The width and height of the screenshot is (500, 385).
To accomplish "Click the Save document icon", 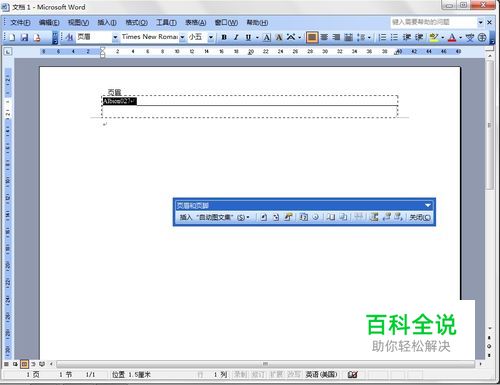I will point(24,37).
